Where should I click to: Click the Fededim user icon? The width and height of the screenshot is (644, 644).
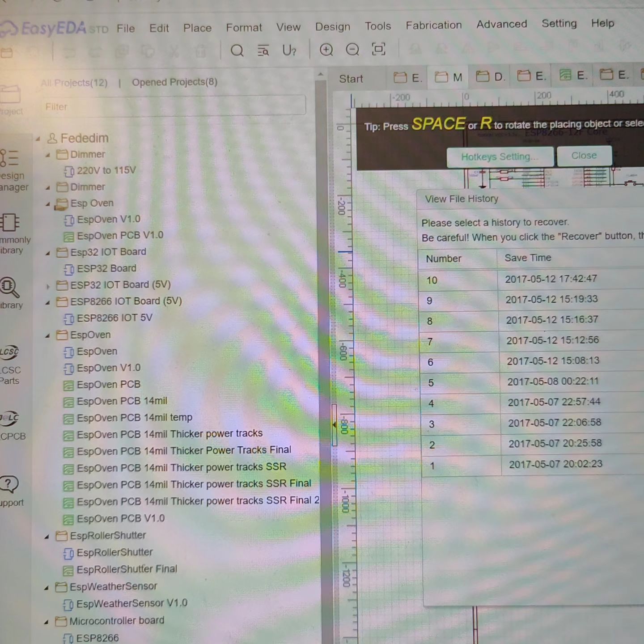point(52,138)
